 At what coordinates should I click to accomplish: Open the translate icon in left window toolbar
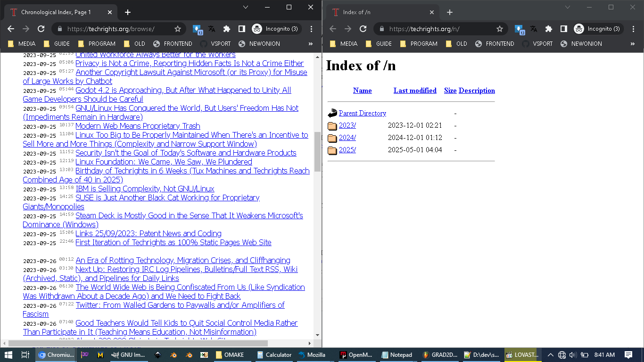pos(212,29)
